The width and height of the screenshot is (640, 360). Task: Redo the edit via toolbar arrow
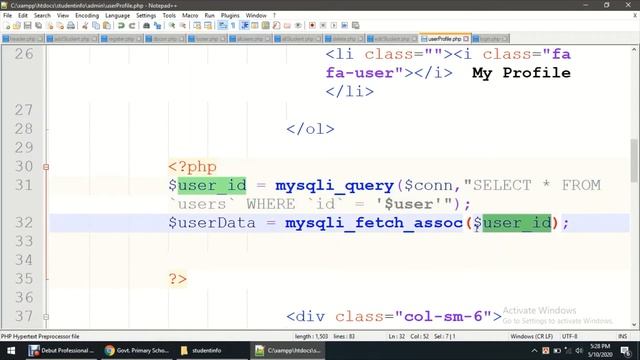coord(131,26)
